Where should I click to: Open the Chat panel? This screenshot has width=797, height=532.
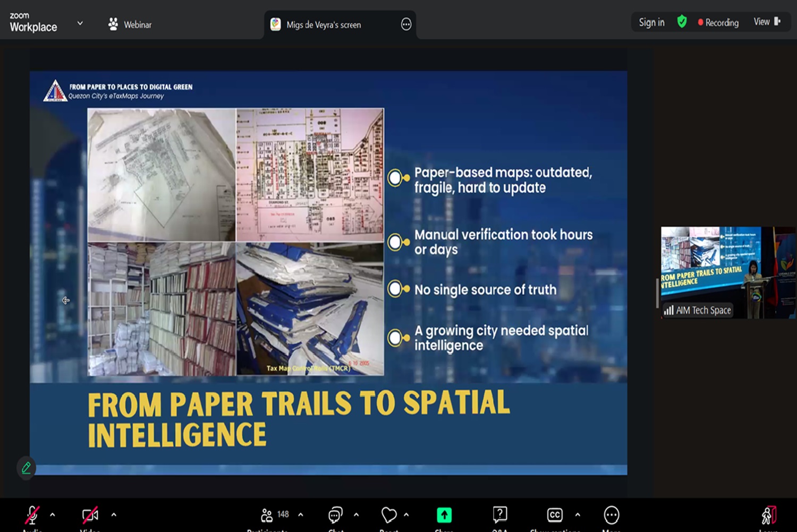click(x=335, y=515)
